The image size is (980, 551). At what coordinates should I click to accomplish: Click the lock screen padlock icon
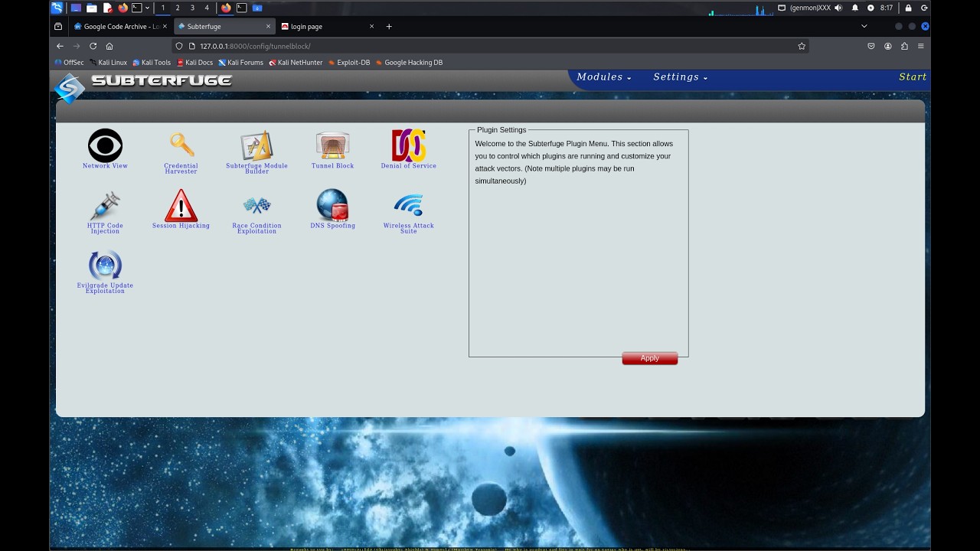[908, 8]
